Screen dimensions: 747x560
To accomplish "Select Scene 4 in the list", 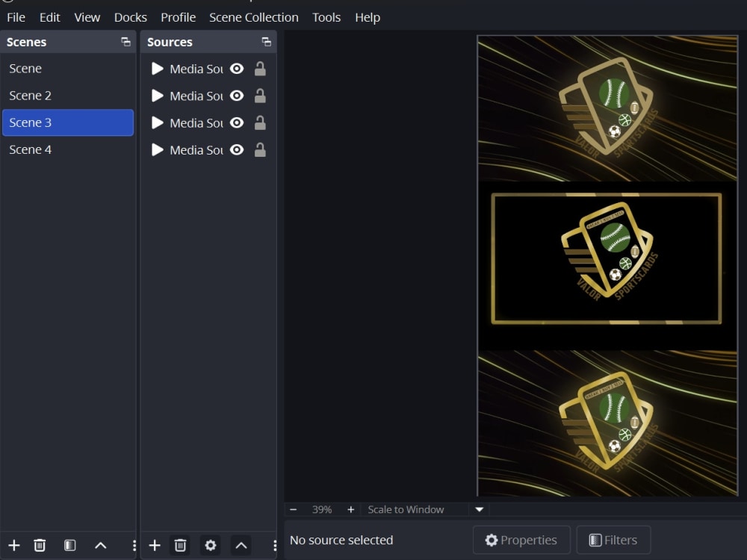I will 68,149.
